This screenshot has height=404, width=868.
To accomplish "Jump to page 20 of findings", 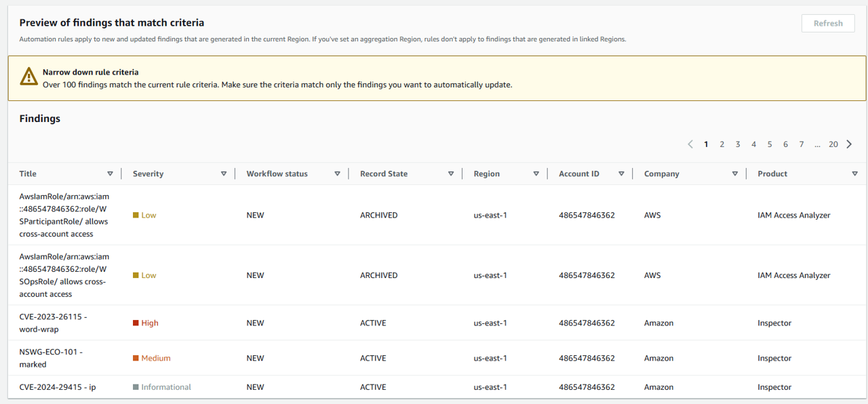I will point(833,144).
